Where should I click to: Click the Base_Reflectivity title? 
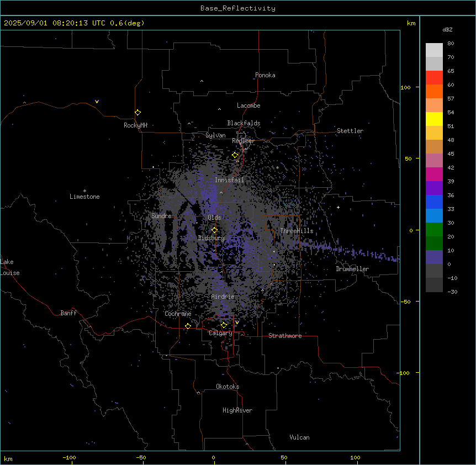[238, 8]
